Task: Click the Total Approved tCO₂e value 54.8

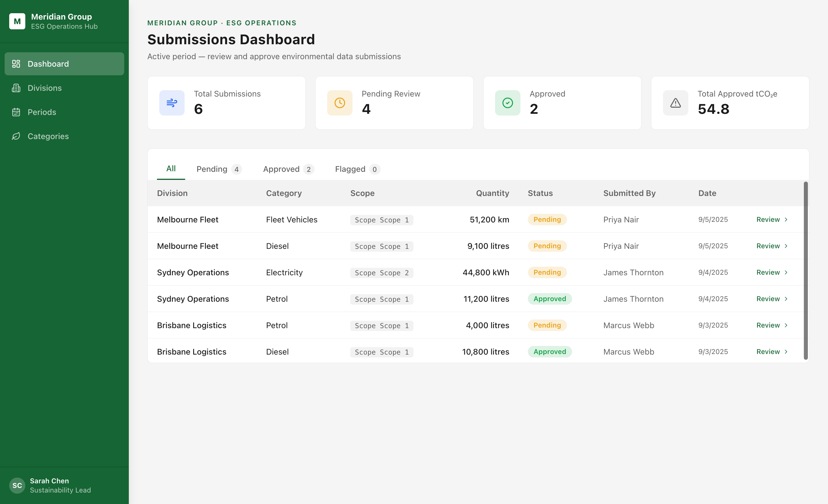Action: 713,109
